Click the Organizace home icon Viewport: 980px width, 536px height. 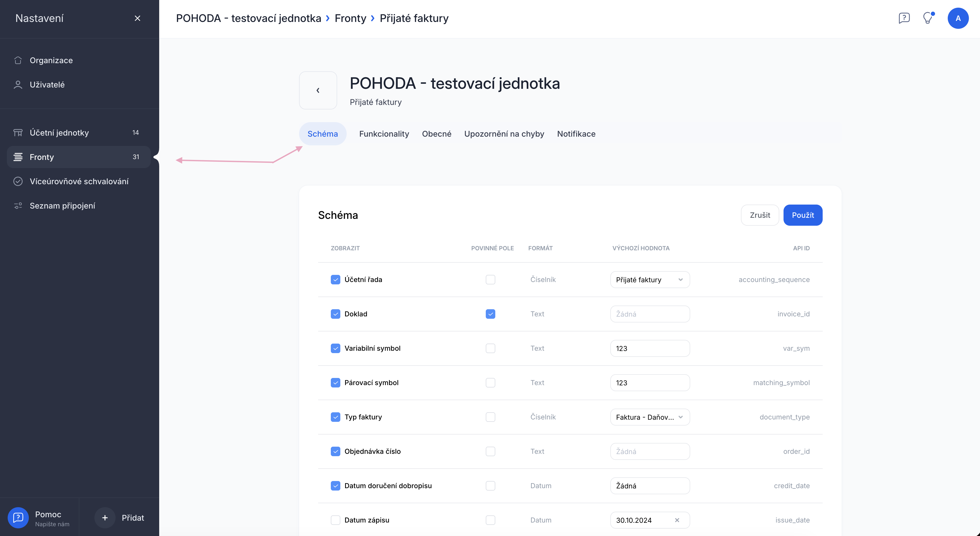coord(18,61)
